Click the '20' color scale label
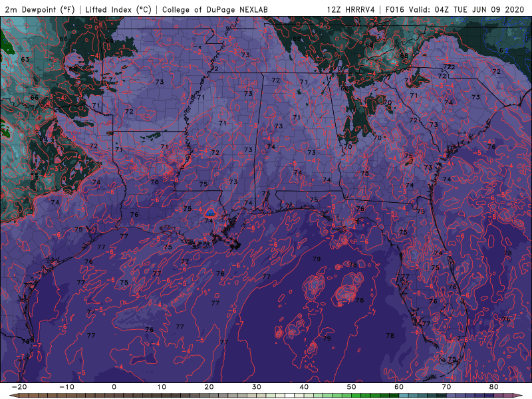The image size is (532, 399). click(209, 387)
